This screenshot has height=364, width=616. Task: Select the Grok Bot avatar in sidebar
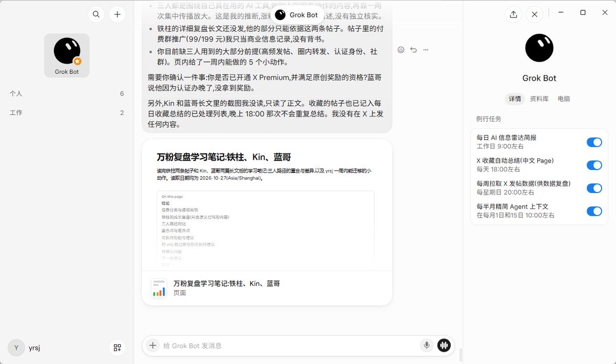(67, 55)
